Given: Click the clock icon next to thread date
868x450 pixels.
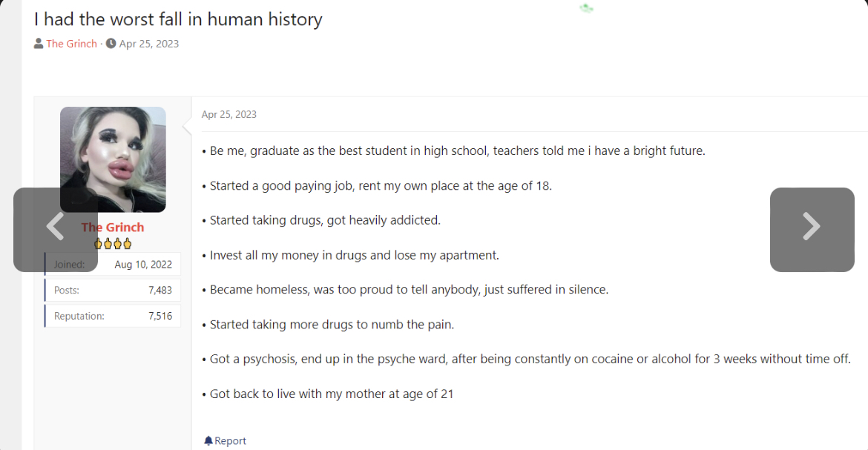Looking at the screenshot, I should 111,43.
